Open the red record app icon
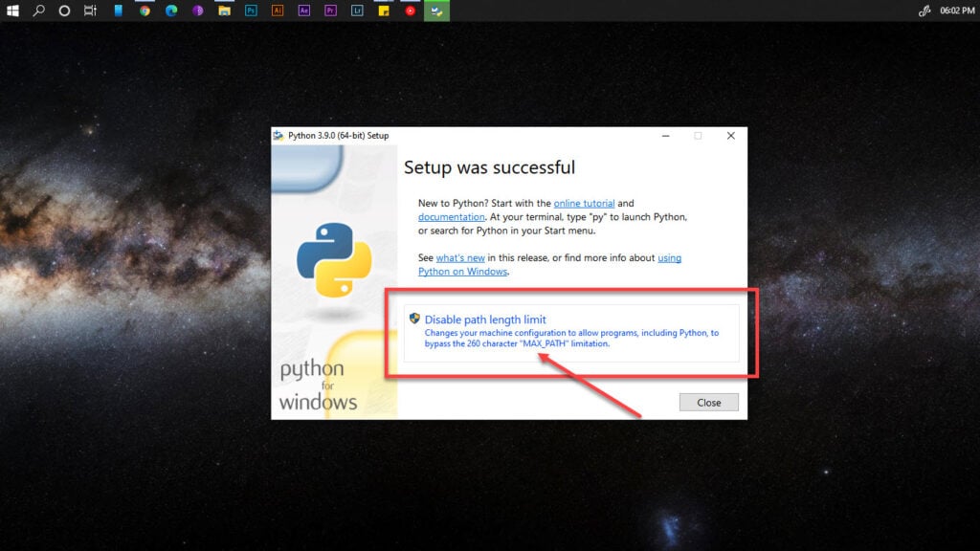The height and width of the screenshot is (551, 980). click(410, 11)
